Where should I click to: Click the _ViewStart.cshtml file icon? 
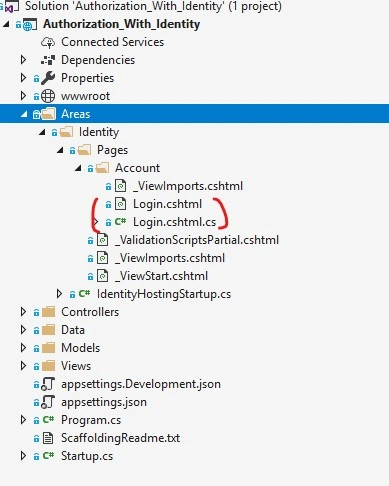tap(102, 276)
